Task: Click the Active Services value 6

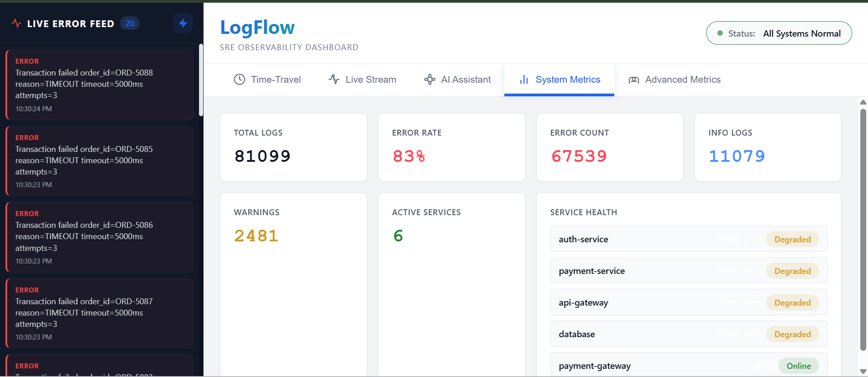Action: 398,236
